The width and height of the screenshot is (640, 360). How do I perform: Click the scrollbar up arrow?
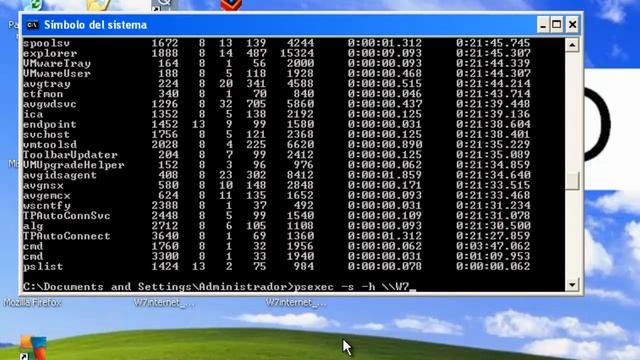[x=572, y=45]
